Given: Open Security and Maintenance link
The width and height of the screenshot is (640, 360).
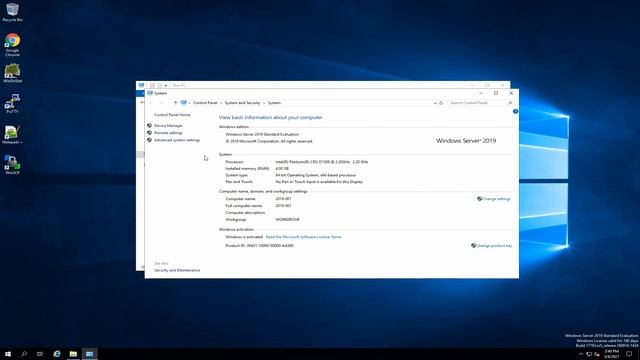Looking at the screenshot, I should point(177,270).
